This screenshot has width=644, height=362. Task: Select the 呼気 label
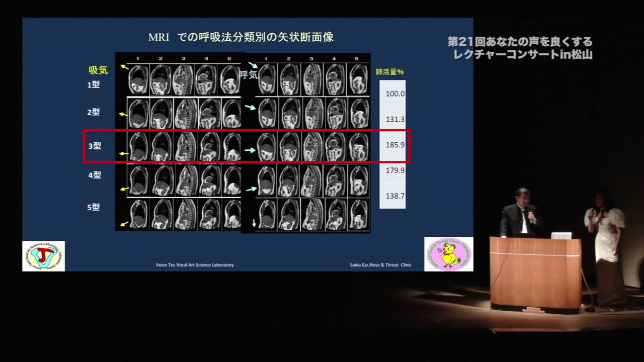point(248,75)
